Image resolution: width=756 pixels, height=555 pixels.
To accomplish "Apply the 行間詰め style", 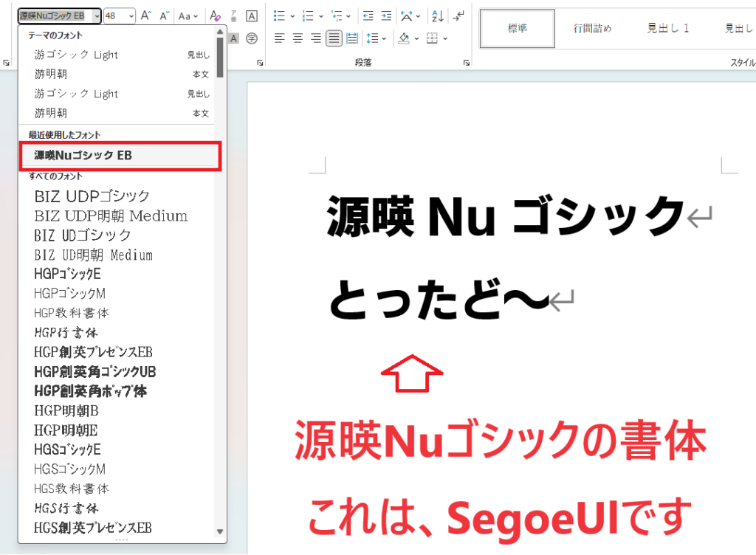I will [593, 29].
